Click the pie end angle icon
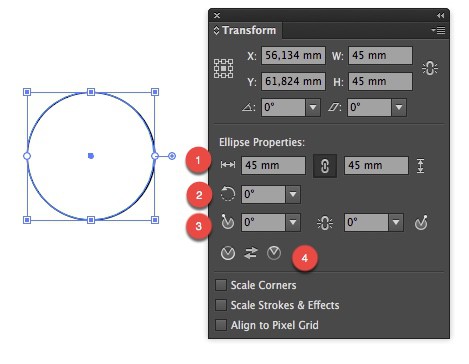This screenshot has width=469, height=364. 421,222
